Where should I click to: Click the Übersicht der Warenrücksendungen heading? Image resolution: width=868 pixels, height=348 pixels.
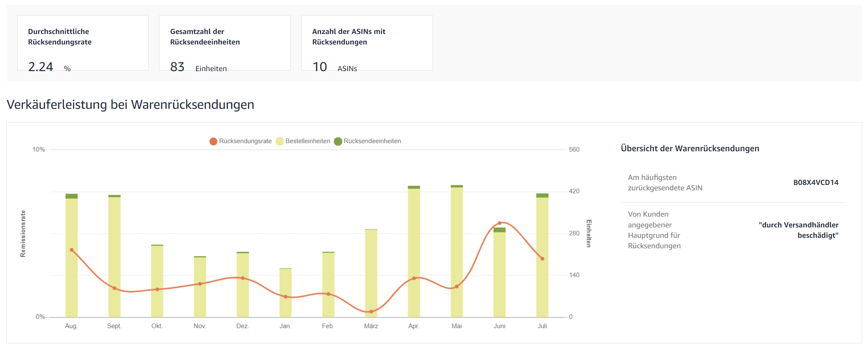pos(690,149)
